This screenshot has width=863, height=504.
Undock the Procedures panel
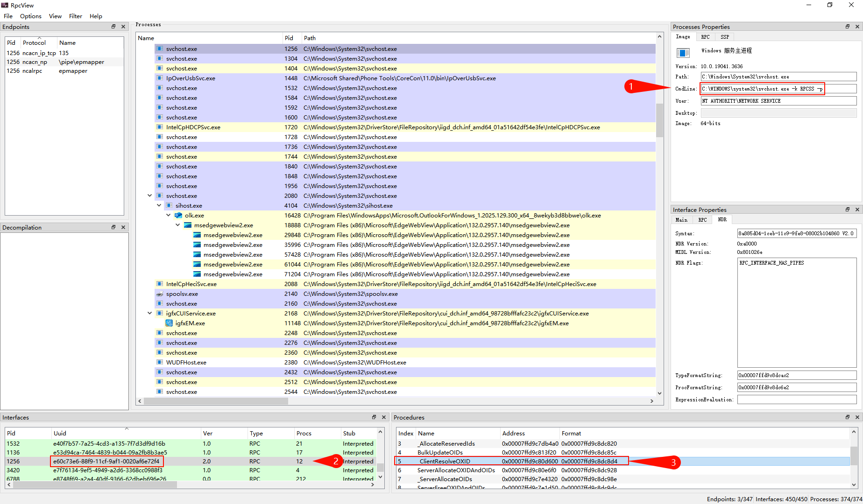[x=848, y=417]
